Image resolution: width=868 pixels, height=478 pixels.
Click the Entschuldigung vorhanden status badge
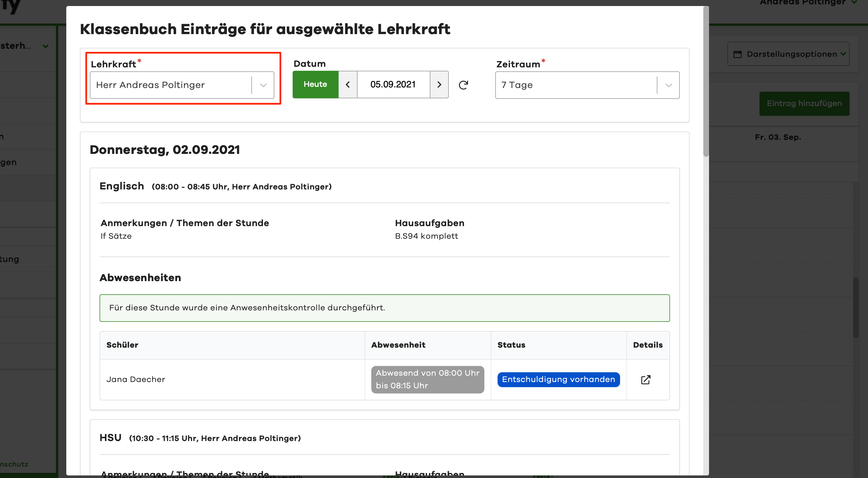(x=558, y=379)
